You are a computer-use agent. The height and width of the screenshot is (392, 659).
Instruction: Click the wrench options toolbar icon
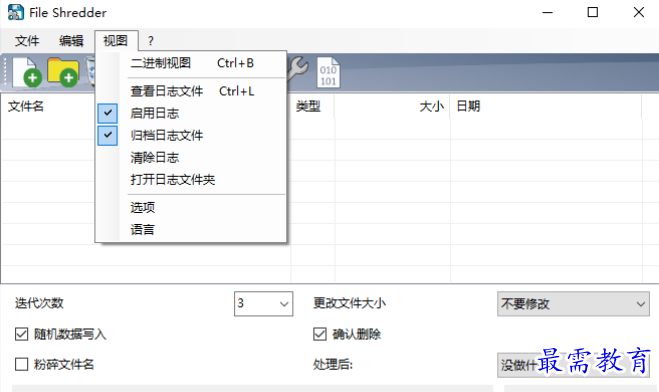[x=298, y=68]
